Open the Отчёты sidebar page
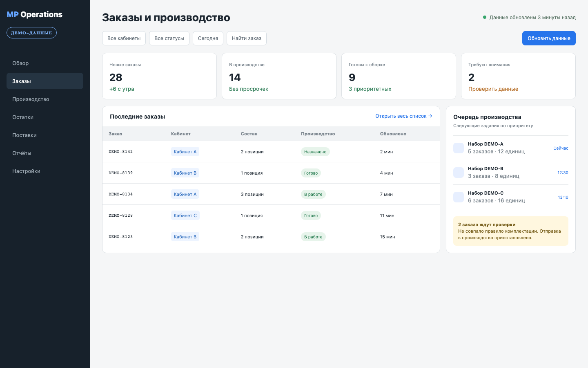The image size is (588, 368). [x=45, y=153]
